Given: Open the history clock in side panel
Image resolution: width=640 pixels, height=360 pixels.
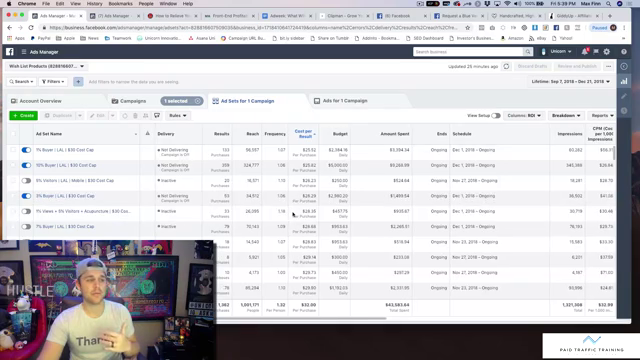Looking at the screenshot, I should [624, 111].
